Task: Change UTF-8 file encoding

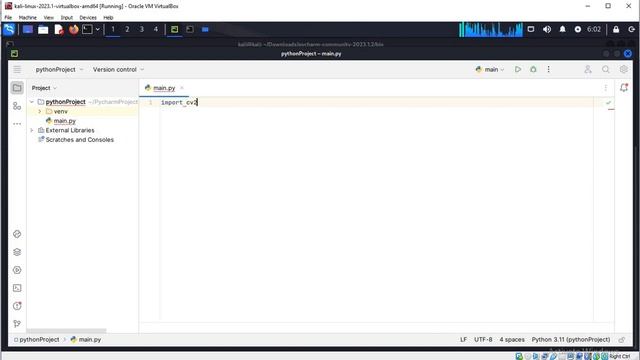Action: (x=483, y=340)
